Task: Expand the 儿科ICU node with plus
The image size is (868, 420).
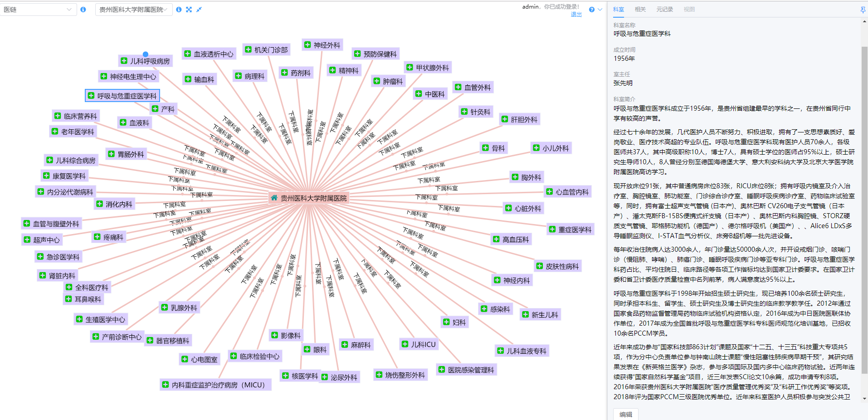Action: click(x=405, y=344)
